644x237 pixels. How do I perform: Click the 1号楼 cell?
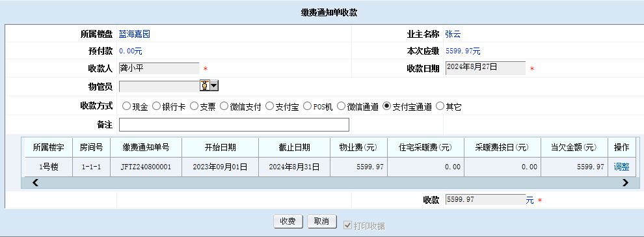point(49,167)
